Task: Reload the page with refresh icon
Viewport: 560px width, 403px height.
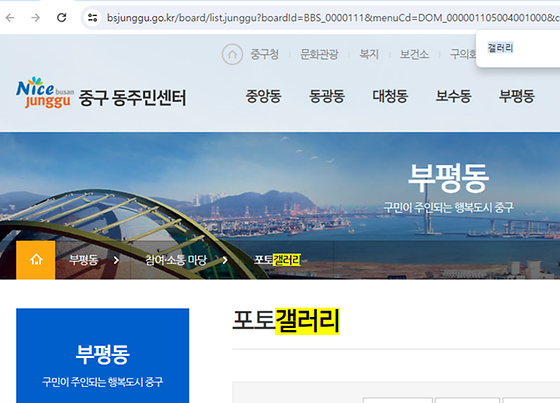Action: coord(62,18)
